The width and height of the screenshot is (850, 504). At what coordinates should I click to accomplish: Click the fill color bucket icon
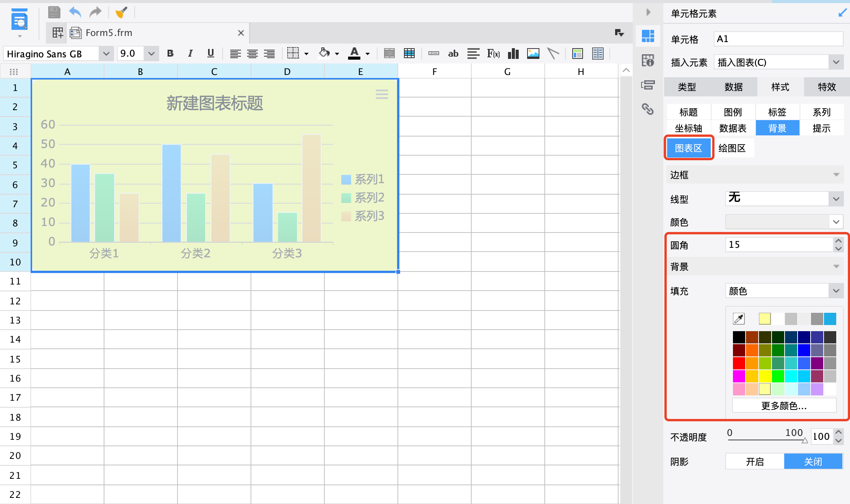pos(324,54)
